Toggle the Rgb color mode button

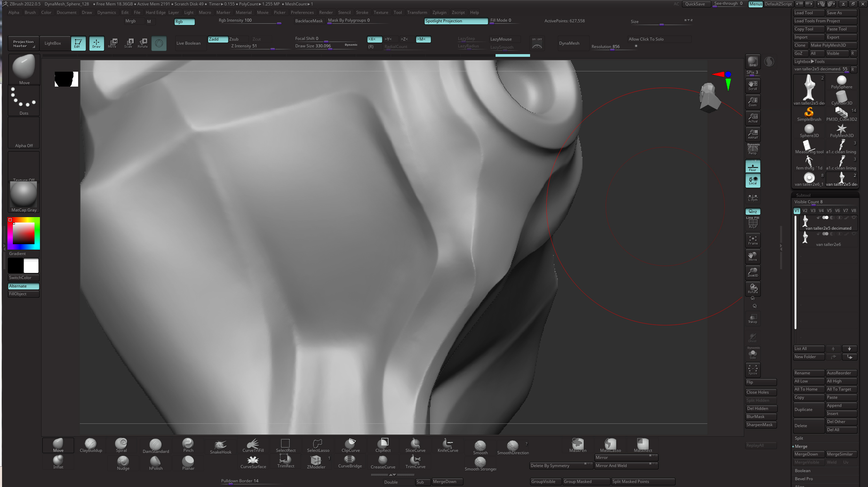tap(184, 22)
